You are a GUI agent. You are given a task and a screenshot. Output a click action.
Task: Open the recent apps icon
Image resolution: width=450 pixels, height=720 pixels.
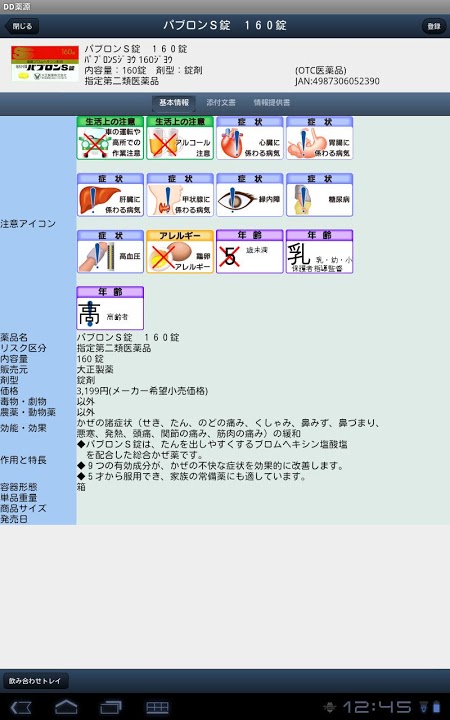[x=111, y=707]
